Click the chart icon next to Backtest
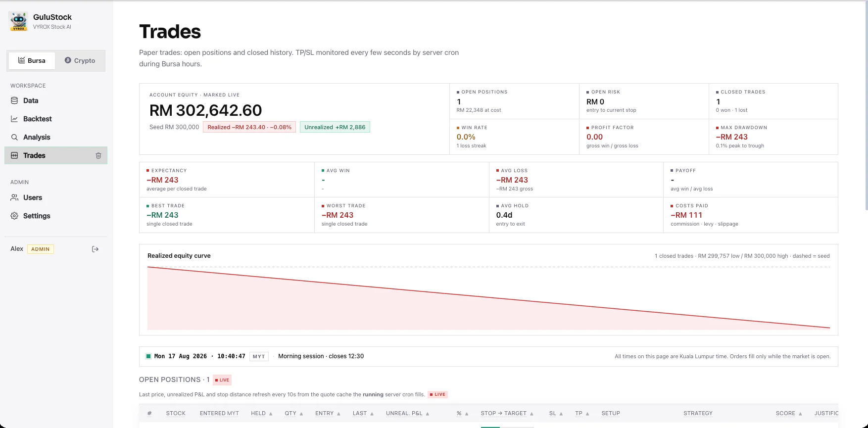Screen dimensions: 868x428 [x=14, y=119]
